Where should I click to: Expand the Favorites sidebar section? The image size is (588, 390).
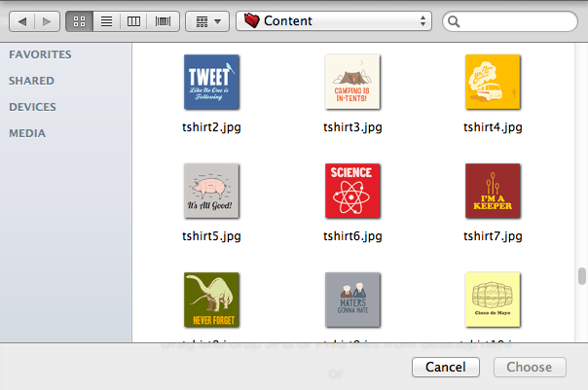click(40, 54)
